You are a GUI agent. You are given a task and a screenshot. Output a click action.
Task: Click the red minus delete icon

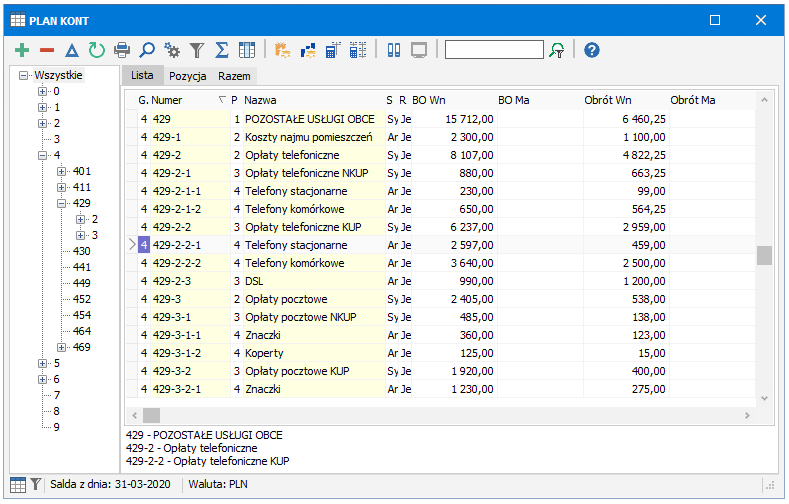[47, 50]
